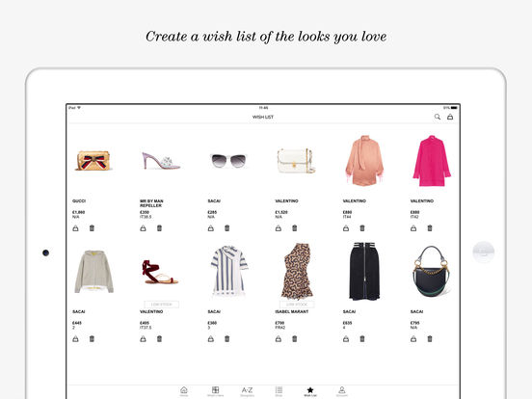The image size is (532, 399).
Task: Delete Gucci bow bag from wish list
Action: click(92, 228)
